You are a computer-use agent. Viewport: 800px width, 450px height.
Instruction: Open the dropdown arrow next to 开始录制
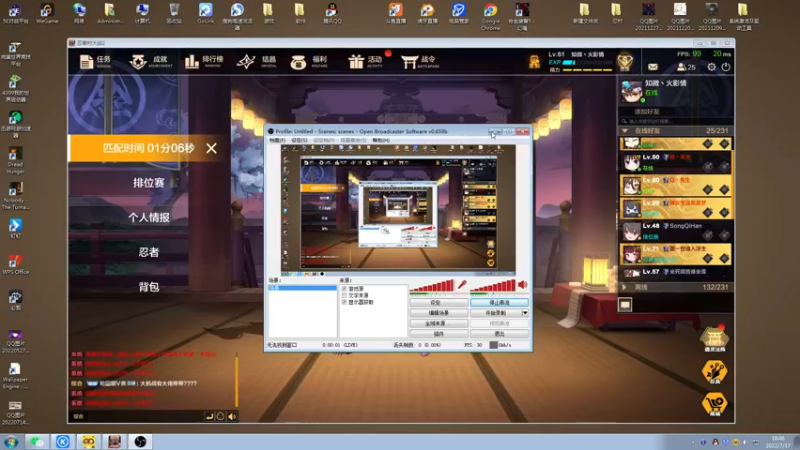click(x=525, y=313)
